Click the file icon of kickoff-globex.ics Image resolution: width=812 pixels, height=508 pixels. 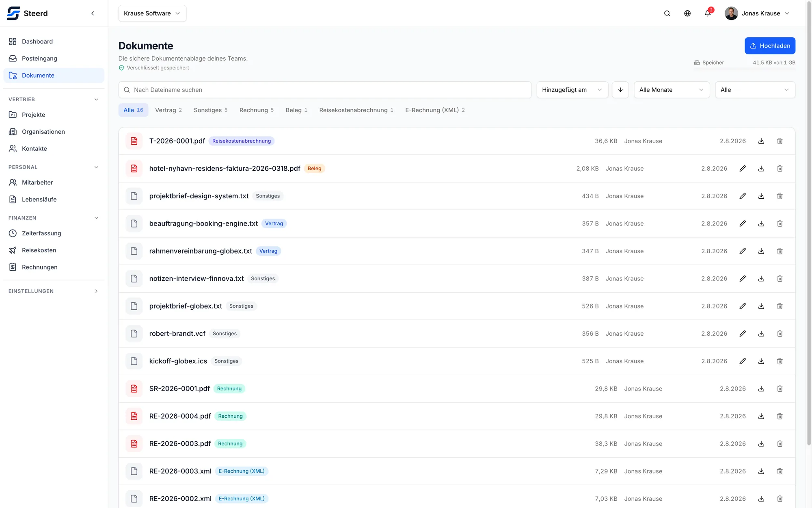click(x=134, y=361)
